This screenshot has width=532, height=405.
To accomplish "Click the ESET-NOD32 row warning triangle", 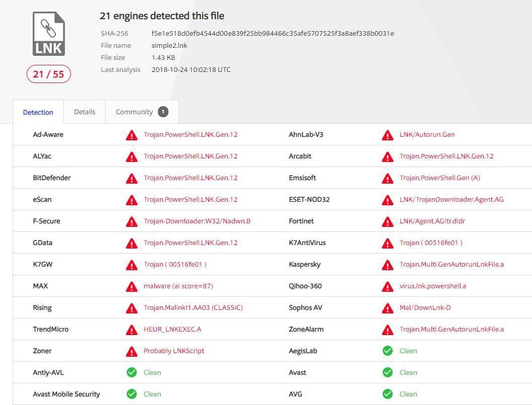I will pos(388,200).
